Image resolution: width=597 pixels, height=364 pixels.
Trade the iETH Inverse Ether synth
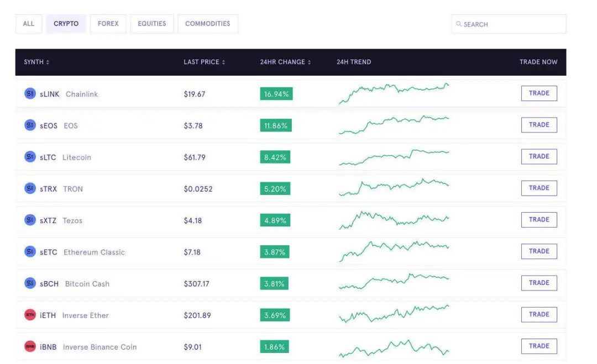pyautogui.click(x=539, y=314)
